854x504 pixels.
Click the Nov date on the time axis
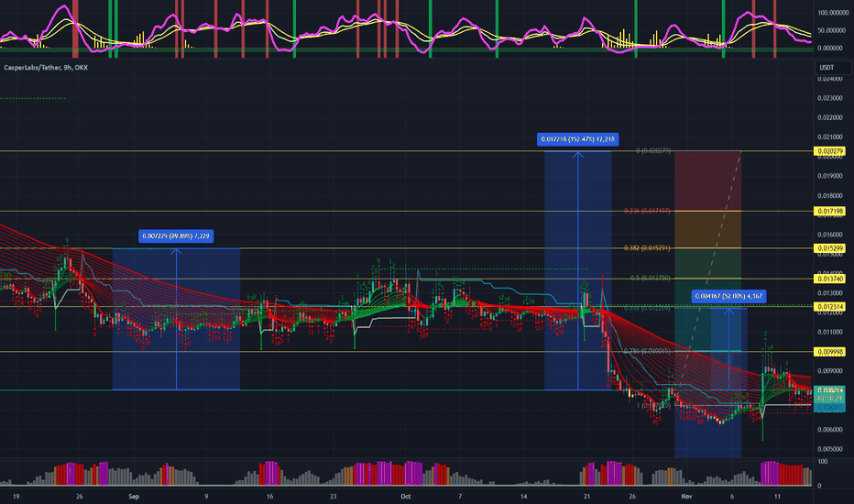(x=686, y=497)
